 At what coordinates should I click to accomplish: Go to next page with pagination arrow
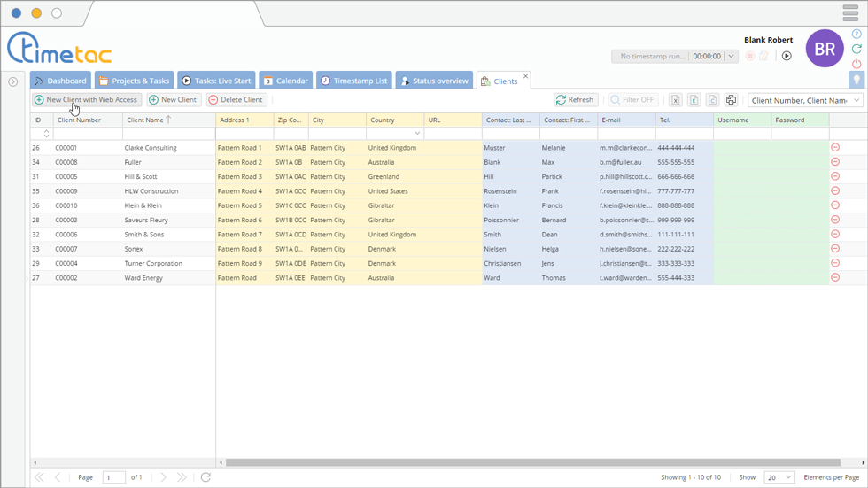[x=163, y=477]
